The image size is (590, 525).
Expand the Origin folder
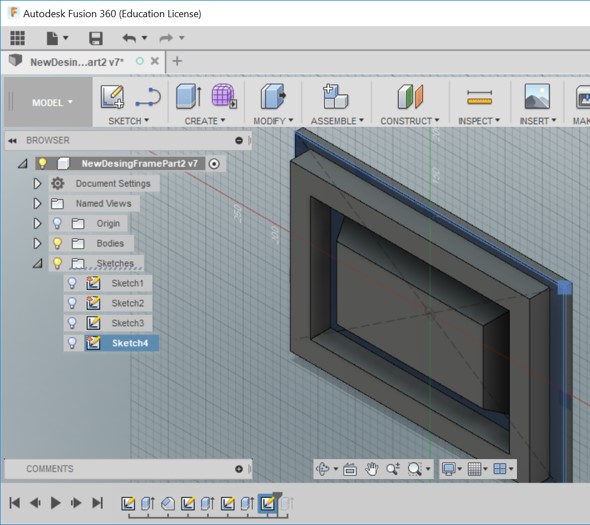point(37,224)
